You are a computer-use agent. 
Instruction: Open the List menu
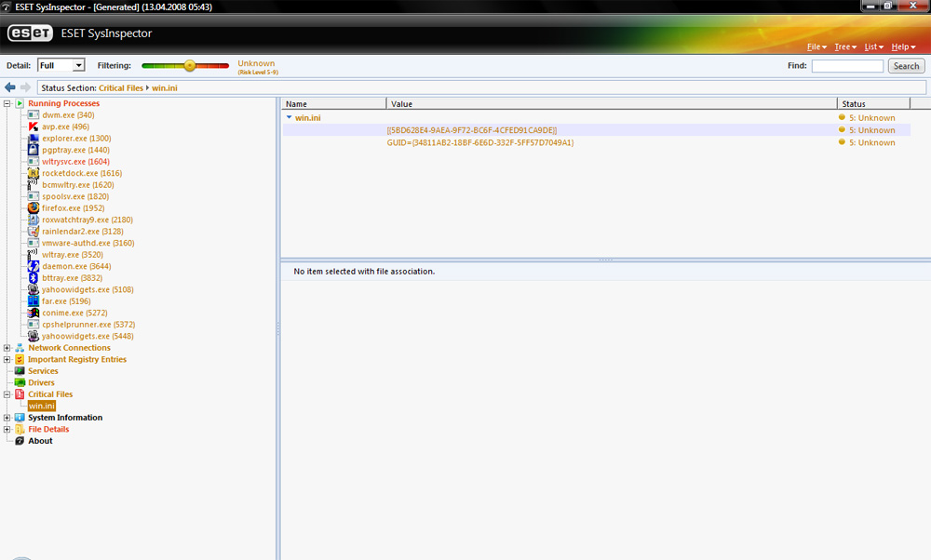pyautogui.click(x=873, y=47)
